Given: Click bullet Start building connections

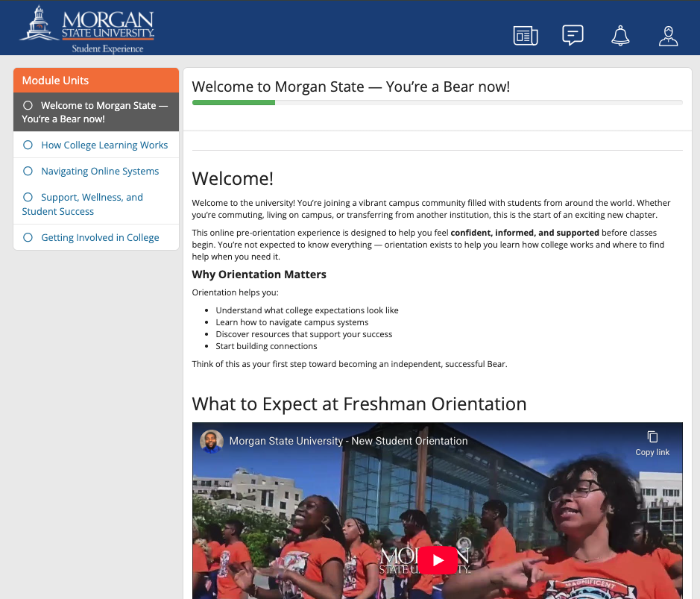Looking at the screenshot, I should [x=266, y=346].
